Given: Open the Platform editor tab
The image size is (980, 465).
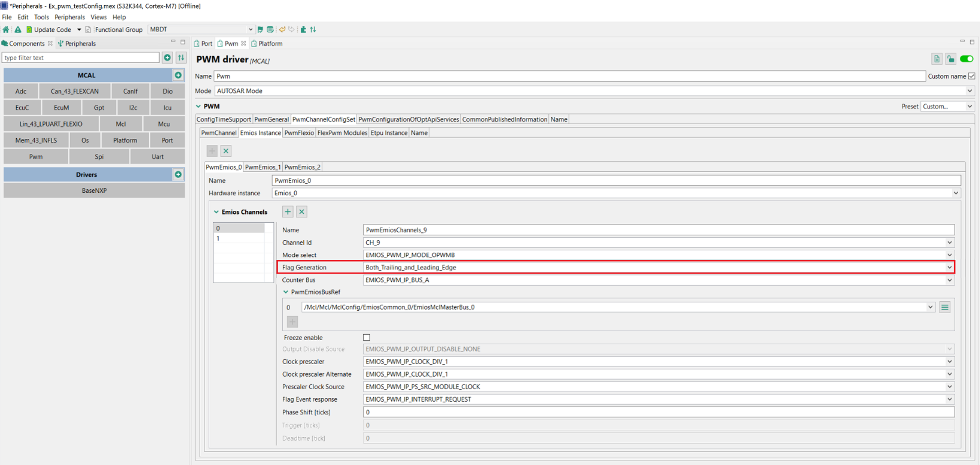Looking at the screenshot, I should click(x=267, y=44).
